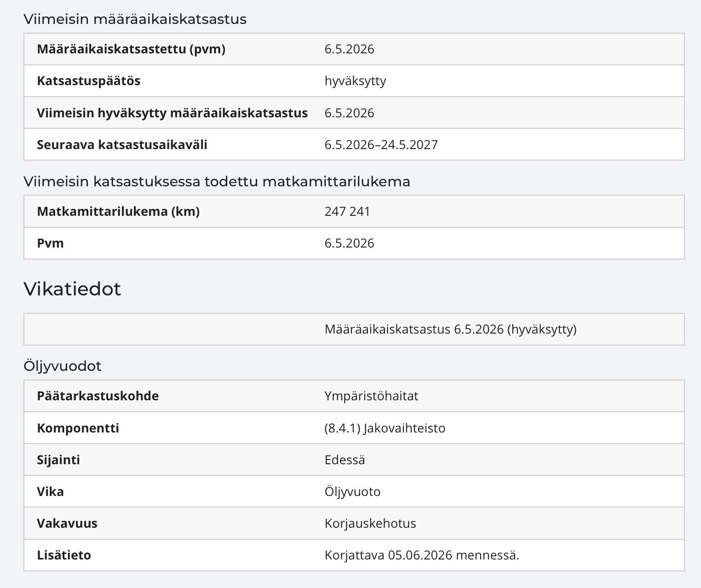Click the (8.4.1) Jakovaihteisto component value
This screenshot has width=701, height=588.
(385, 428)
